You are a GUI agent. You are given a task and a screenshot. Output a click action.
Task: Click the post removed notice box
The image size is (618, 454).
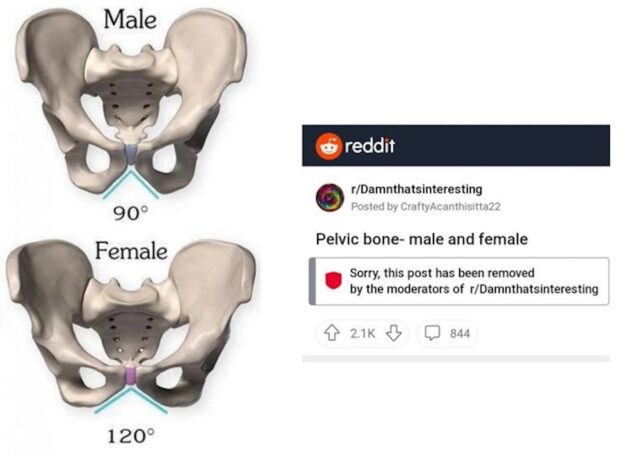pyautogui.click(x=459, y=281)
